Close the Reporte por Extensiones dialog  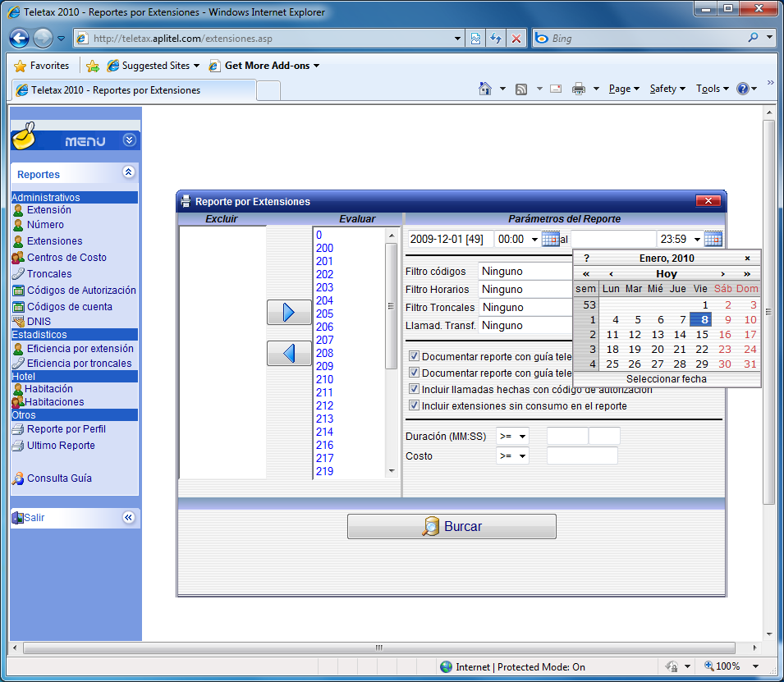point(708,201)
